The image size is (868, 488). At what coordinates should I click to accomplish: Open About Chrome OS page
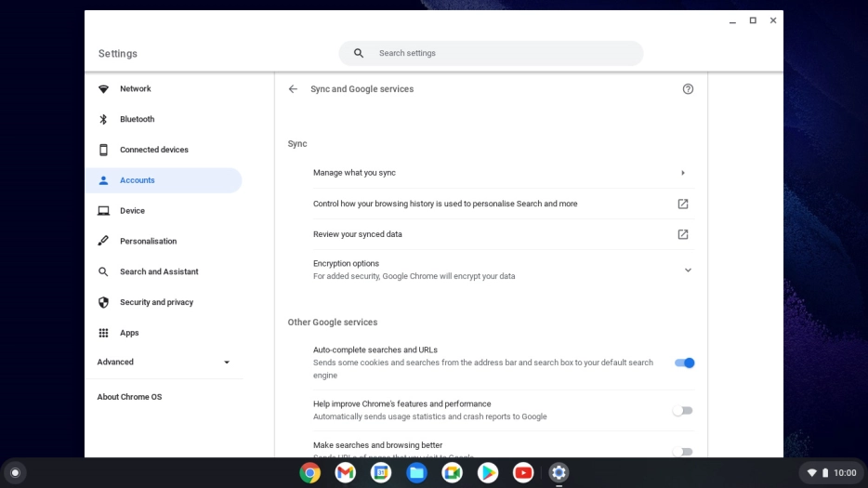point(129,397)
